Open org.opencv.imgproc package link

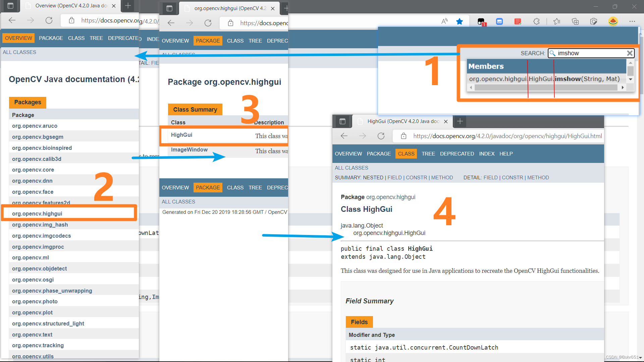pyautogui.click(x=38, y=247)
